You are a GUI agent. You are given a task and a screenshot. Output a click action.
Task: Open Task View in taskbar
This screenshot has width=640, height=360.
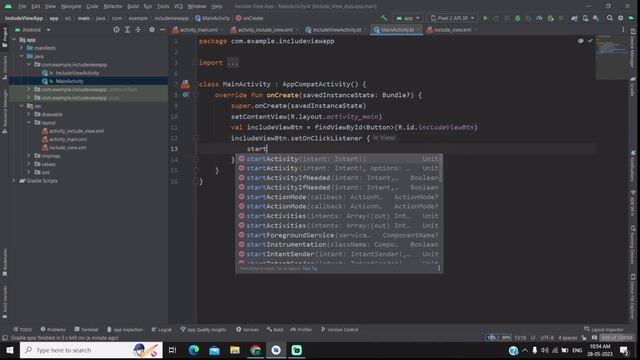click(x=172, y=350)
